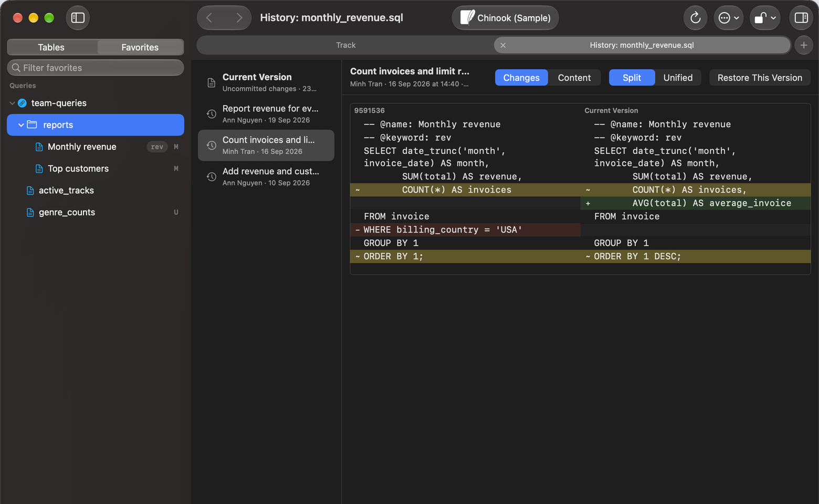Show the Changes view
819x504 pixels.
pyautogui.click(x=521, y=78)
